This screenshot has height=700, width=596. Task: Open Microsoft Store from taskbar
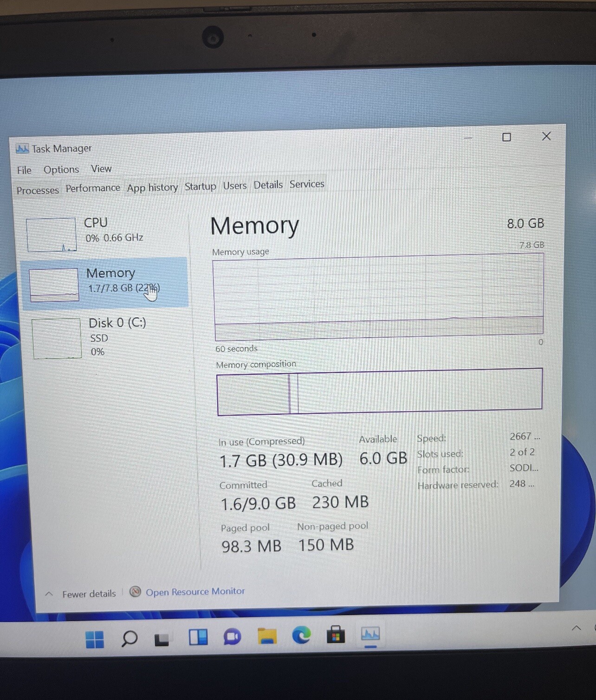[336, 635]
